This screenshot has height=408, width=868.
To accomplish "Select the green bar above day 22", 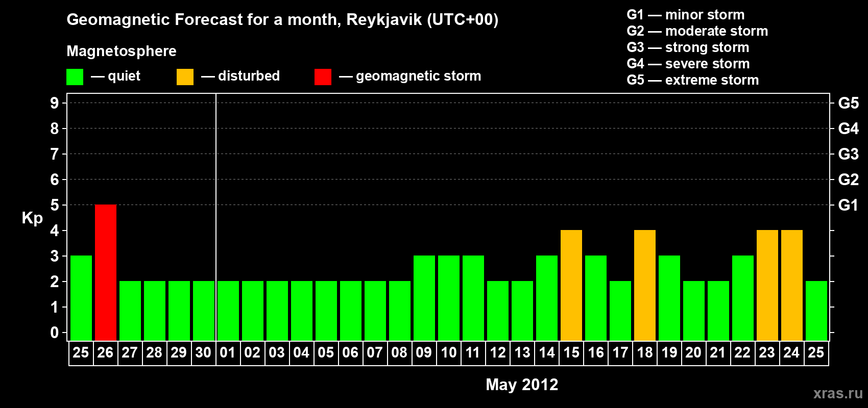I will [x=743, y=298].
